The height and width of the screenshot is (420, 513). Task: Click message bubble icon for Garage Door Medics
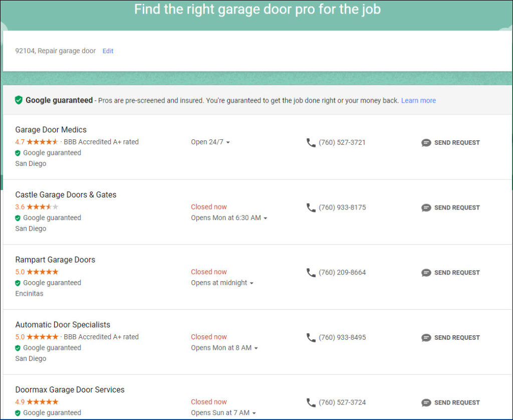(426, 143)
